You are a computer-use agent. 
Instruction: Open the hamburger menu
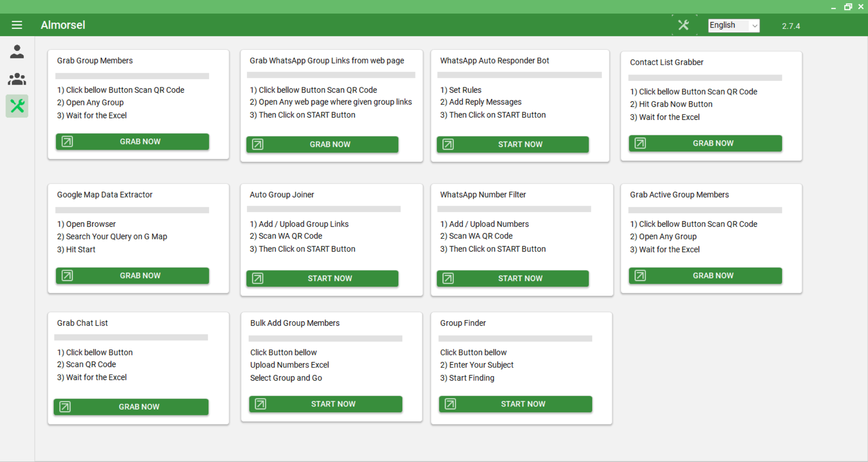point(17,25)
